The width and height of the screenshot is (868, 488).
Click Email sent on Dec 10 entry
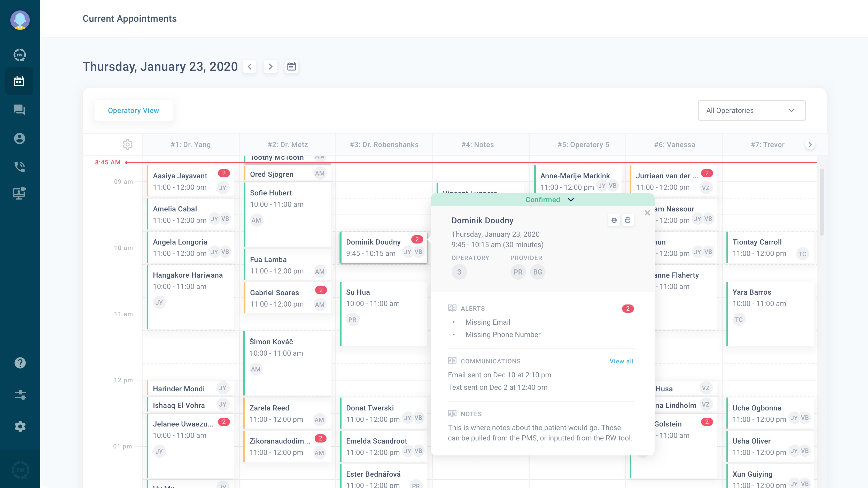pyautogui.click(x=499, y=375)
